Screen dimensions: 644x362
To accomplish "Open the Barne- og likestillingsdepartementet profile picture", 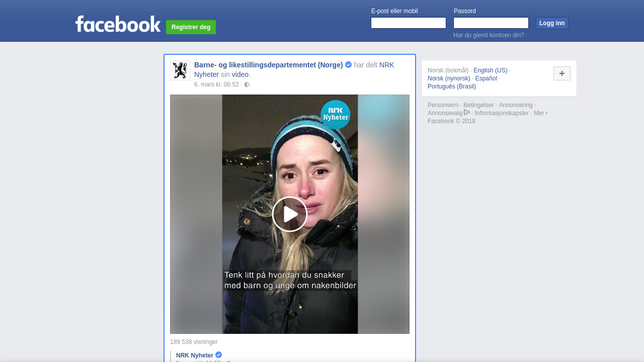I will [180, 70].
